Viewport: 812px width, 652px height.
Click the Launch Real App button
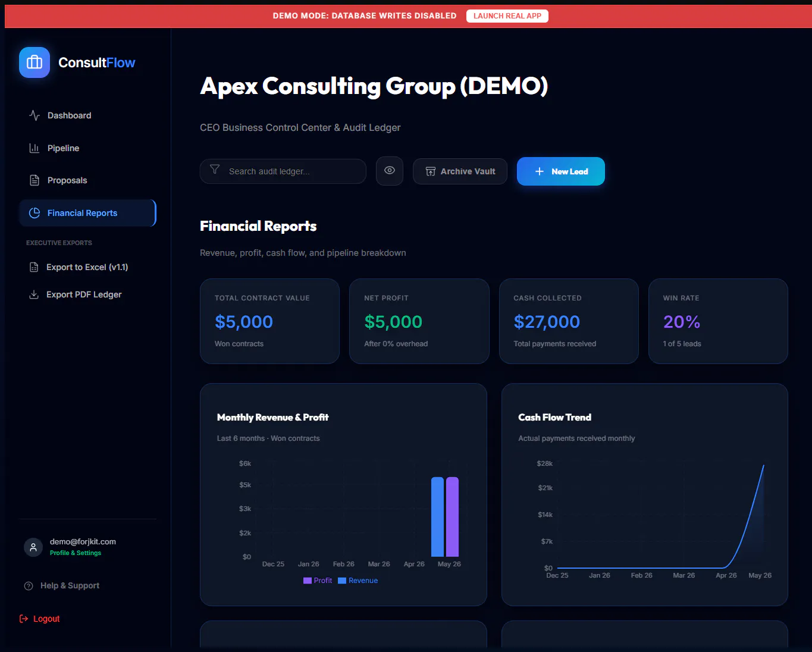507,16
